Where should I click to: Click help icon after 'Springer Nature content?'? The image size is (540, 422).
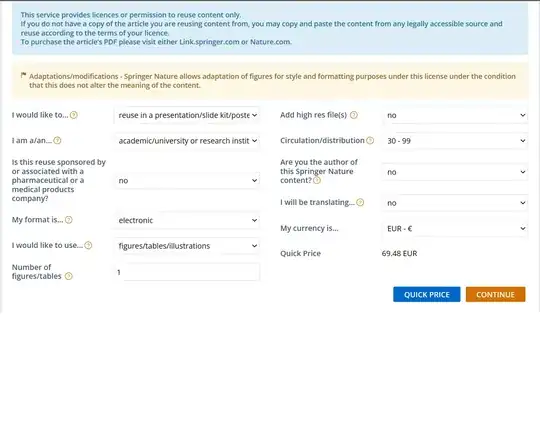(x=317, y=180)
